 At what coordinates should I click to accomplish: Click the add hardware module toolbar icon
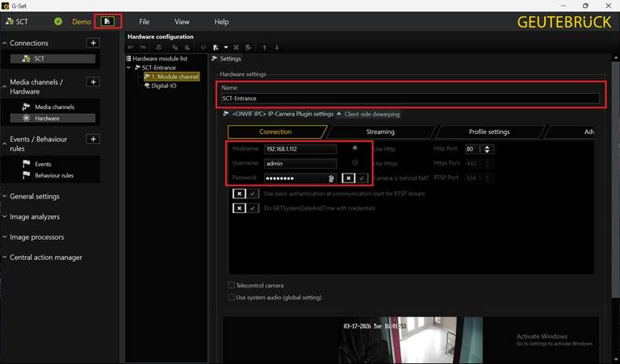pos(216,48)
